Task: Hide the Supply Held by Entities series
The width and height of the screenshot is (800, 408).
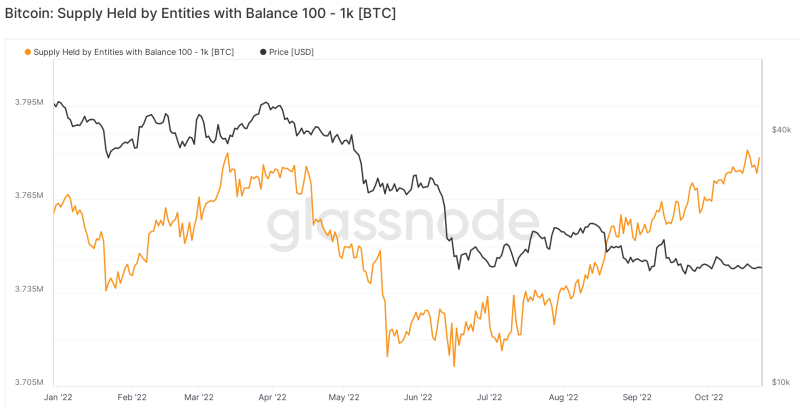Action: [134, 52]
